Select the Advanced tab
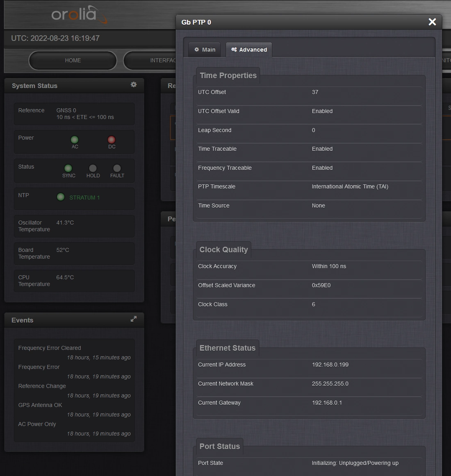The width and height of the screenshot is (451, 476). tap(249, 50)
